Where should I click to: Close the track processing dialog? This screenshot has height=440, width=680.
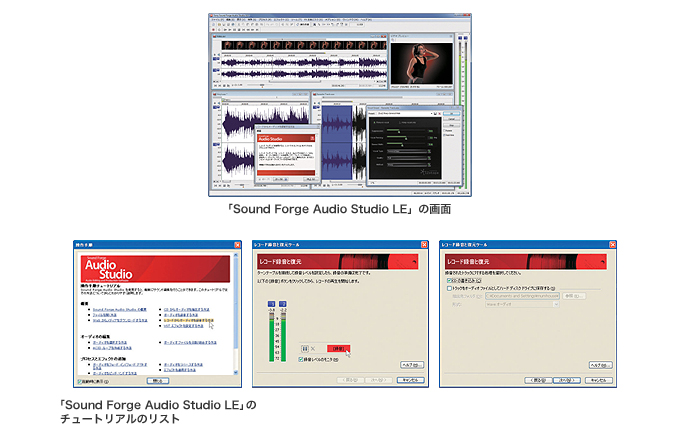(612, 244)
